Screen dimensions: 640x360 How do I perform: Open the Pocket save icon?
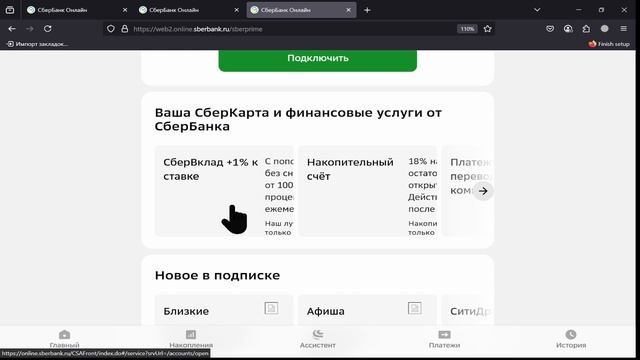550,29
